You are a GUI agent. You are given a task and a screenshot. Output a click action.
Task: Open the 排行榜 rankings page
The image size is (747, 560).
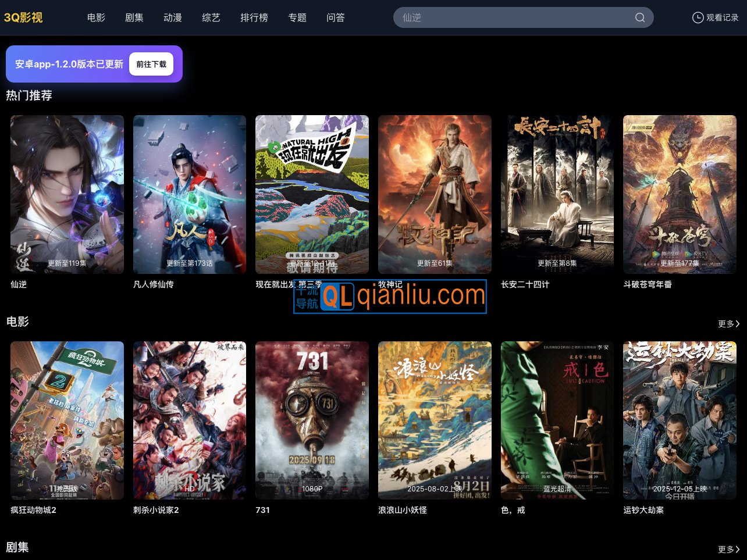254,17
